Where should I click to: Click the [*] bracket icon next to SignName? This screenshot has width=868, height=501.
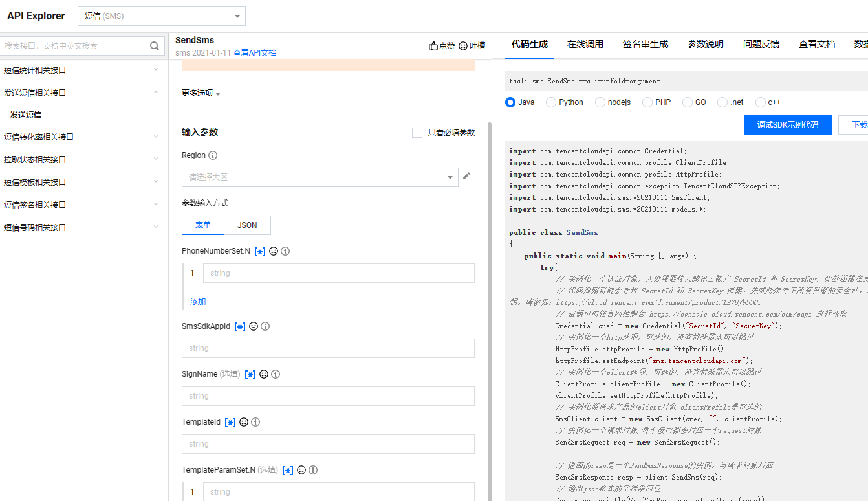250,375
